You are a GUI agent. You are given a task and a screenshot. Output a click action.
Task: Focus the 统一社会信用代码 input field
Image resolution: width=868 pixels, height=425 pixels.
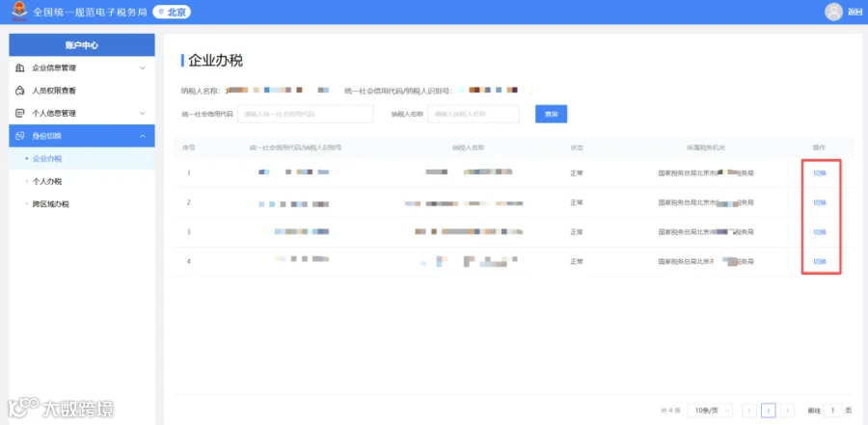tap(306, 114)
